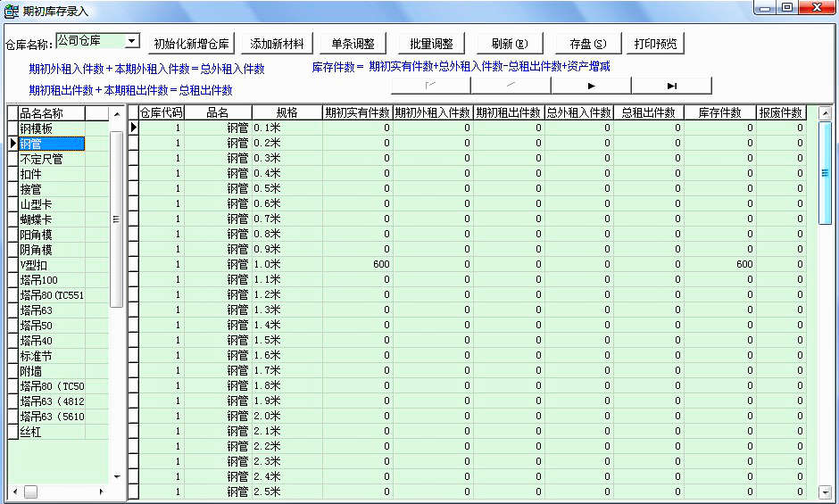Click the 0.5米 specification cell
The width and height of the screenshot is (839, 504).
(x=287, y=188)
